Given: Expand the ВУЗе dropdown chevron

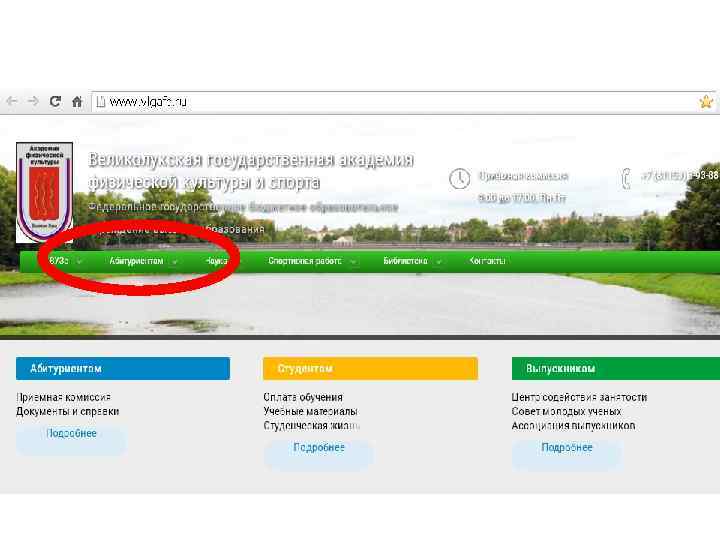Looking at the screenshot, I should 79,261.
